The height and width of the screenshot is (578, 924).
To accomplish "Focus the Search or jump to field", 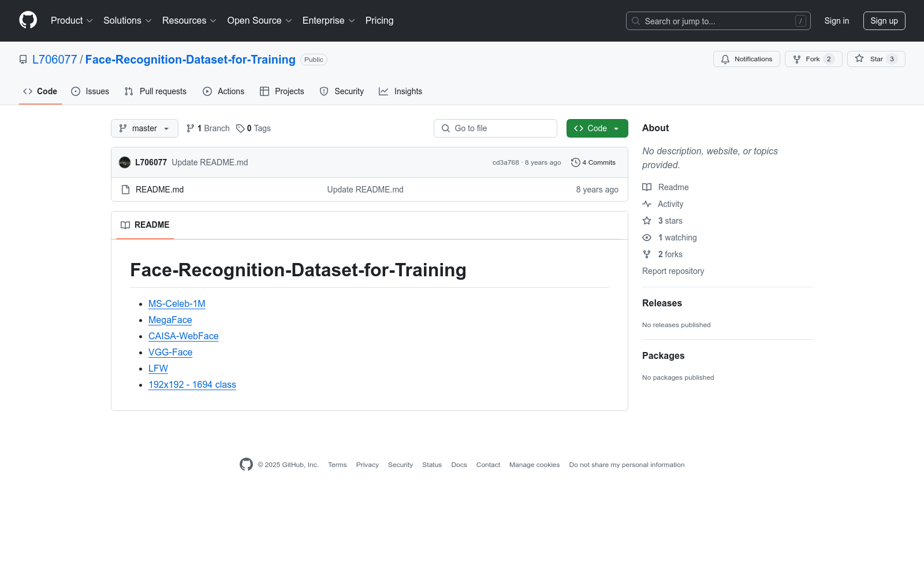I will (x=718, y=21).
